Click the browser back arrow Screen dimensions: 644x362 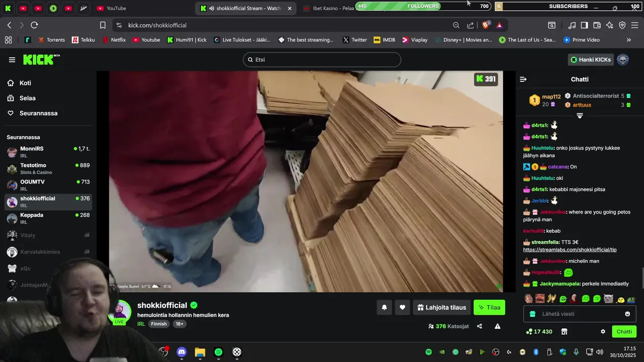9,25
